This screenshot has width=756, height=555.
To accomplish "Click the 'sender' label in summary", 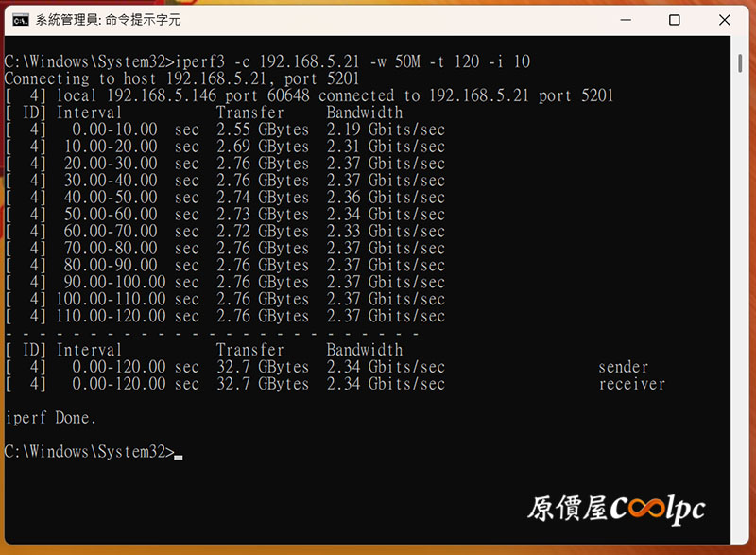I will point(624,368).
